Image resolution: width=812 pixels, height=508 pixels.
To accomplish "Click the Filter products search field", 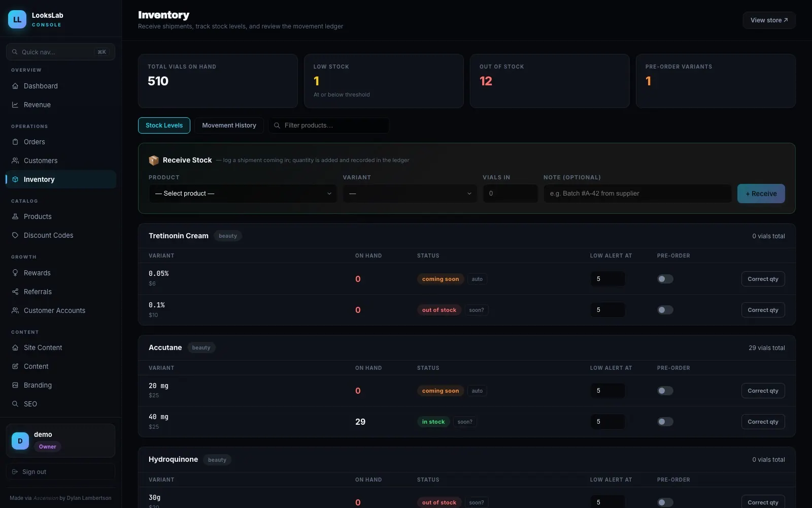I will point(329,125).
